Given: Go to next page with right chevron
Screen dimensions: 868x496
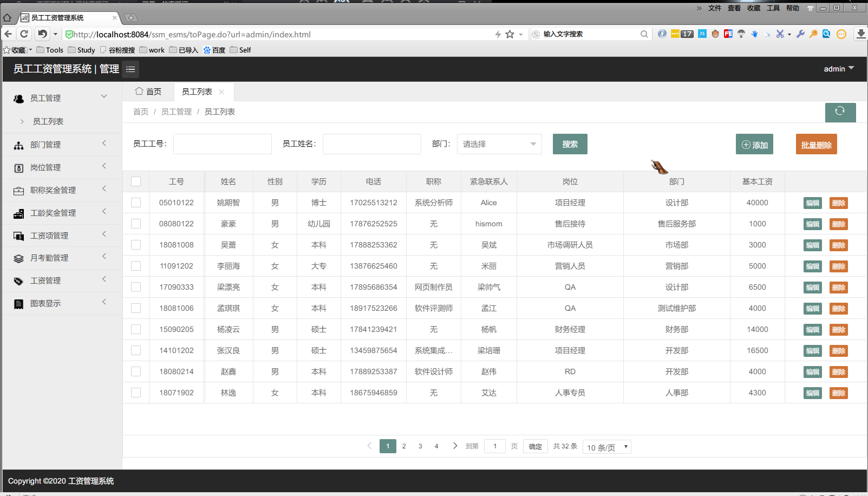Looking at the screenshot, I should (x=455, y=446).
